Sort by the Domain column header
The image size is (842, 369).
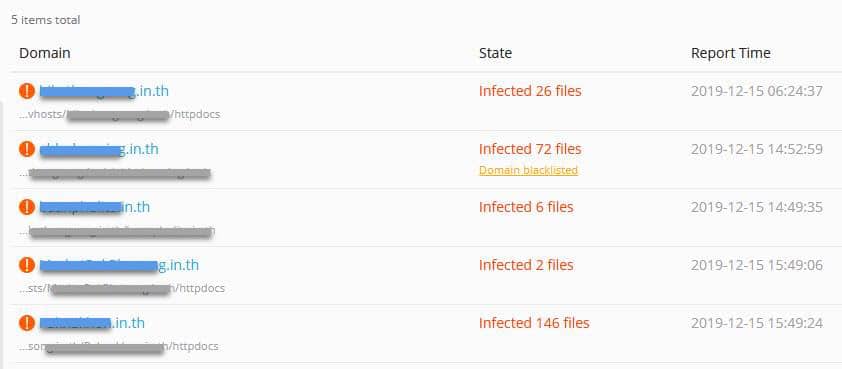[x=45, y=53]
